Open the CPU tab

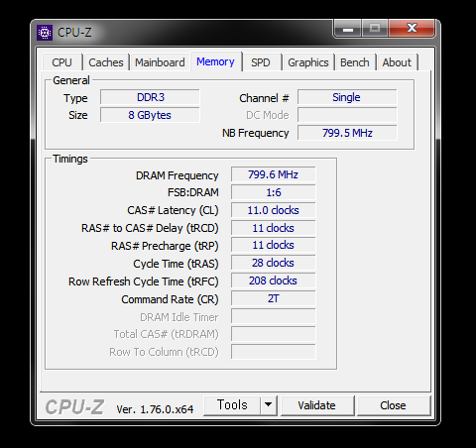(x=61, y=62)
